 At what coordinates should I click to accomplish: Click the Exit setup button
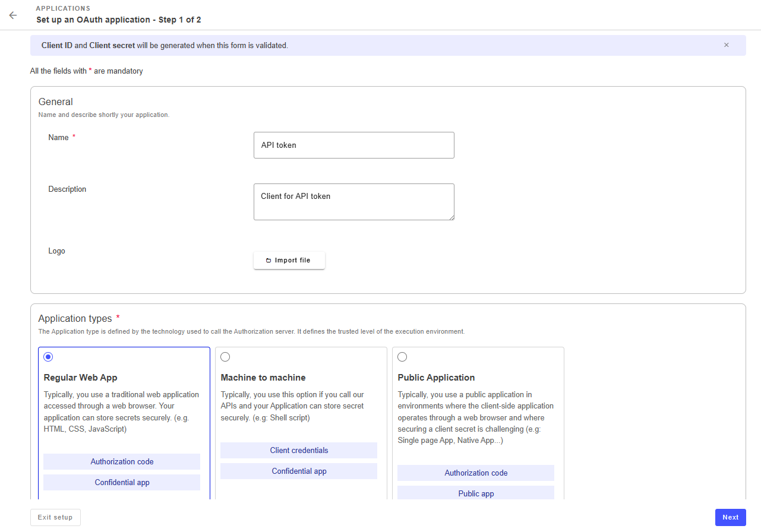(x=55, y=517)
